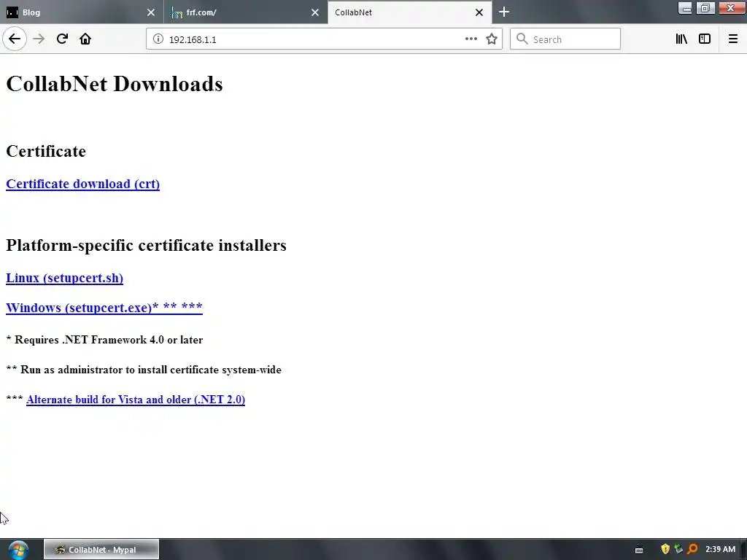
Task: Bookmark this page with the star
Action: point(492,39)
